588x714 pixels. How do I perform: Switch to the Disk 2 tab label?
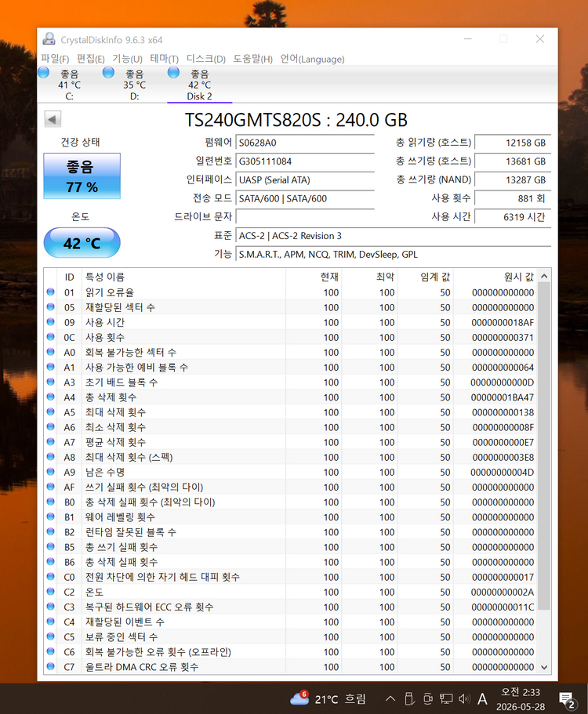(x=199, y=96)
